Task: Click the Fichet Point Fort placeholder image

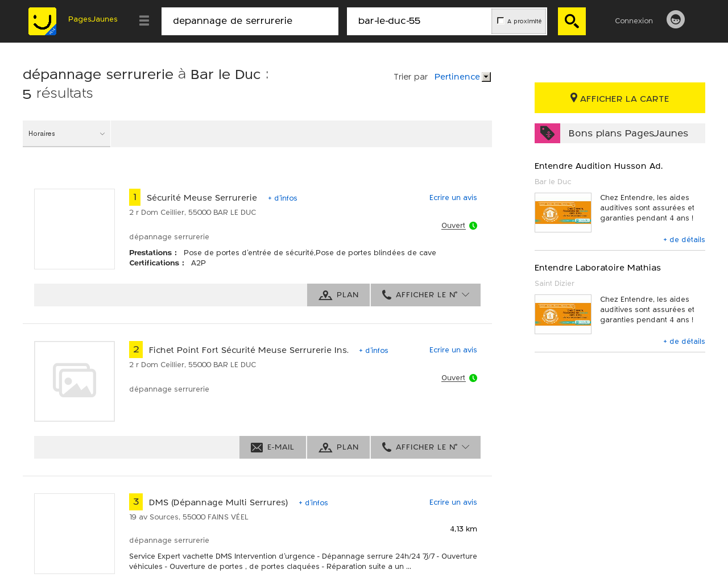Action: click(75, 381)
